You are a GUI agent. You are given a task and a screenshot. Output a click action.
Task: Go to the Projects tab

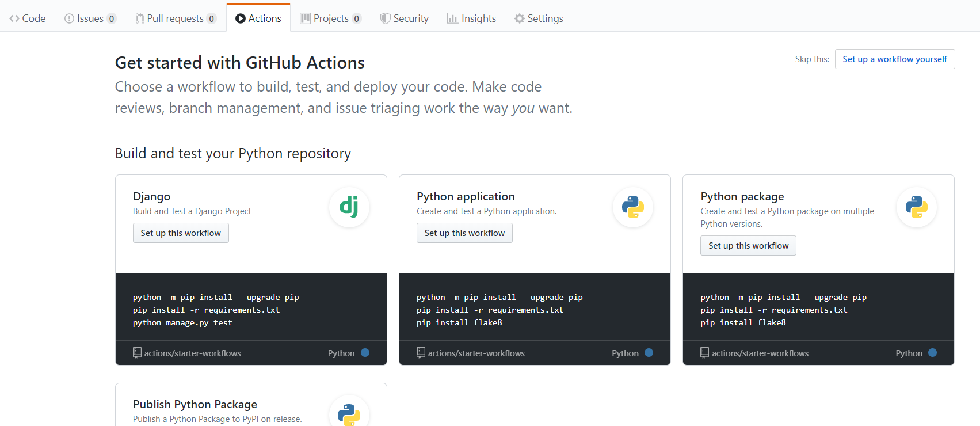coord(330,18)
